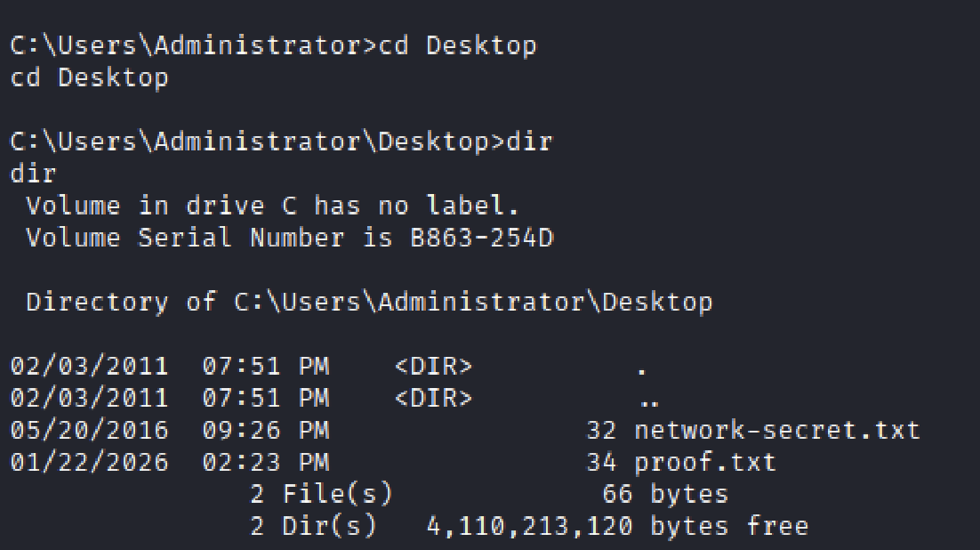Viewport: 980px width, 550px height.
Task: Click the 01/22/2026 date entry
Action: coord(89,463)
